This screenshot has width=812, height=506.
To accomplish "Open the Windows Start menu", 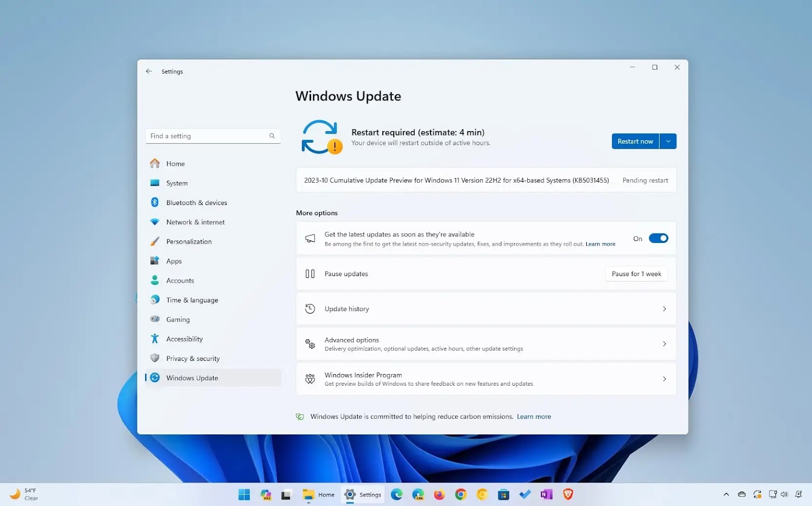I will click(x=244, y=494).
